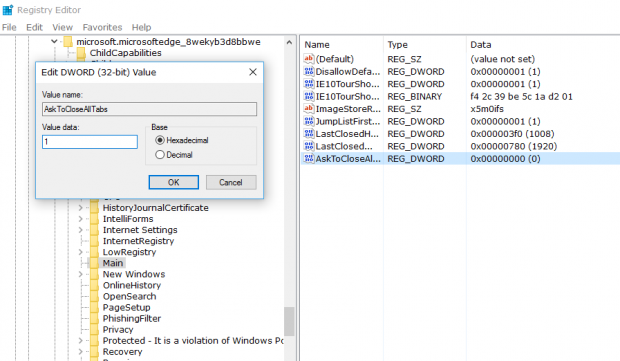Expand the HistoryJournalCertificate key
The width and height of the screenshot is (620, 361).
pyautogui.click(x=81, y=208)
